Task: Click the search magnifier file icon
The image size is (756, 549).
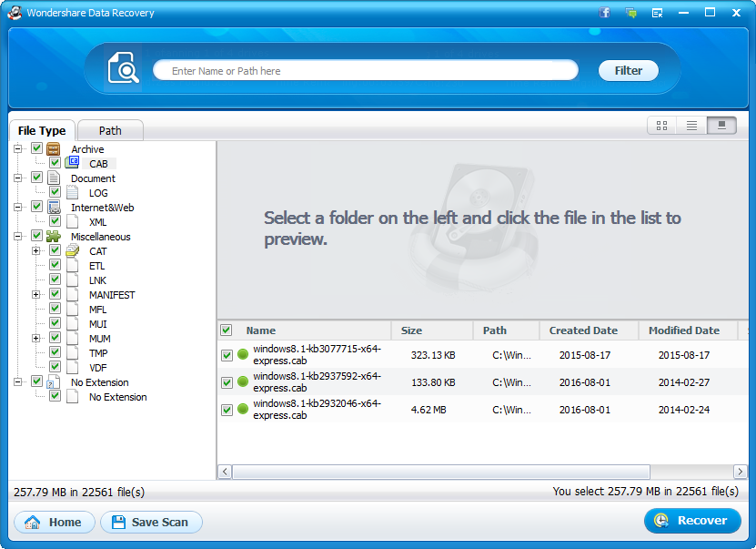Action: pos(123,69)
